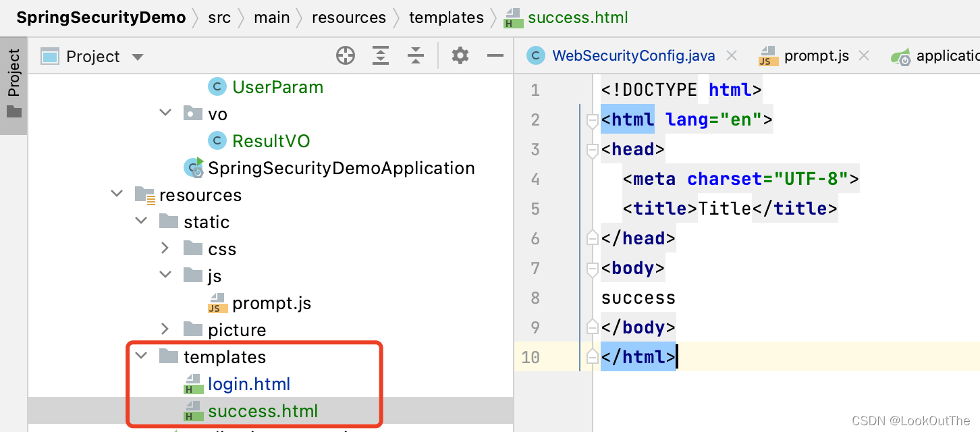980x432 pixels.
Task: Open Project panel settings gear
Action: point(460,56)
